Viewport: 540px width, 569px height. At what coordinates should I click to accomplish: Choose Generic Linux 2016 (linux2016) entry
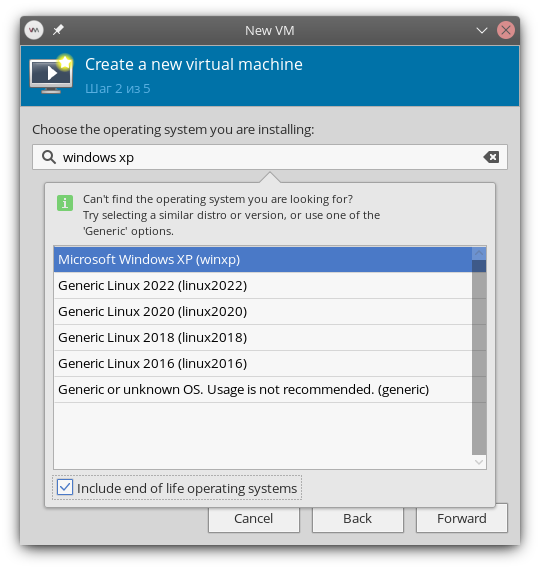263,363
